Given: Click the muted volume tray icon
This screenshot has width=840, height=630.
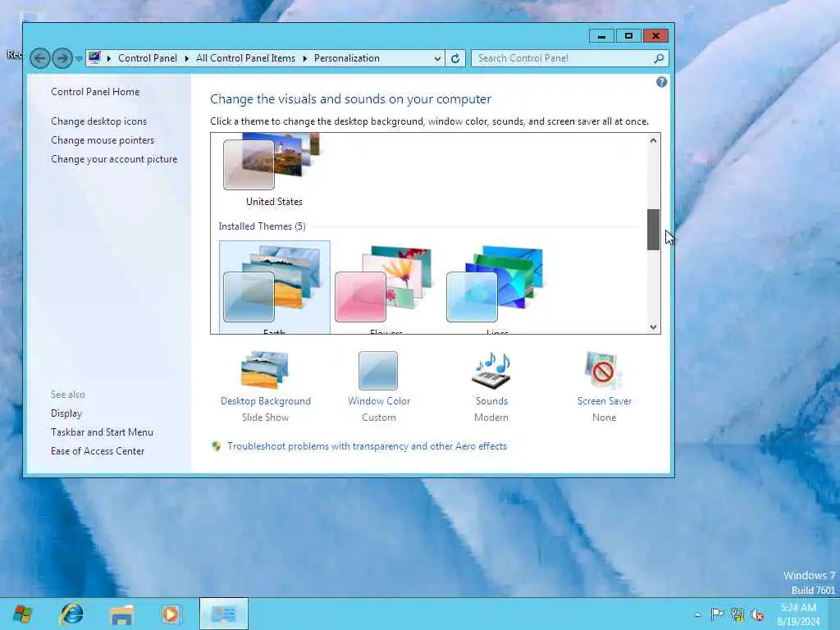Looking at the screenshot, I should click(x=757, y=614).
